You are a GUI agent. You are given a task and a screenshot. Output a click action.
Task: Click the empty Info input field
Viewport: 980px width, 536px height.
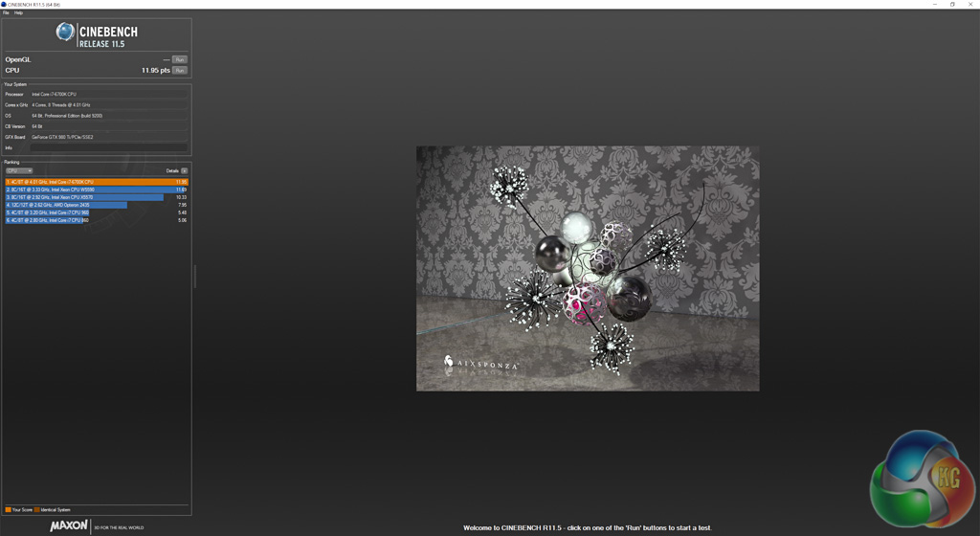pos(109,147)
